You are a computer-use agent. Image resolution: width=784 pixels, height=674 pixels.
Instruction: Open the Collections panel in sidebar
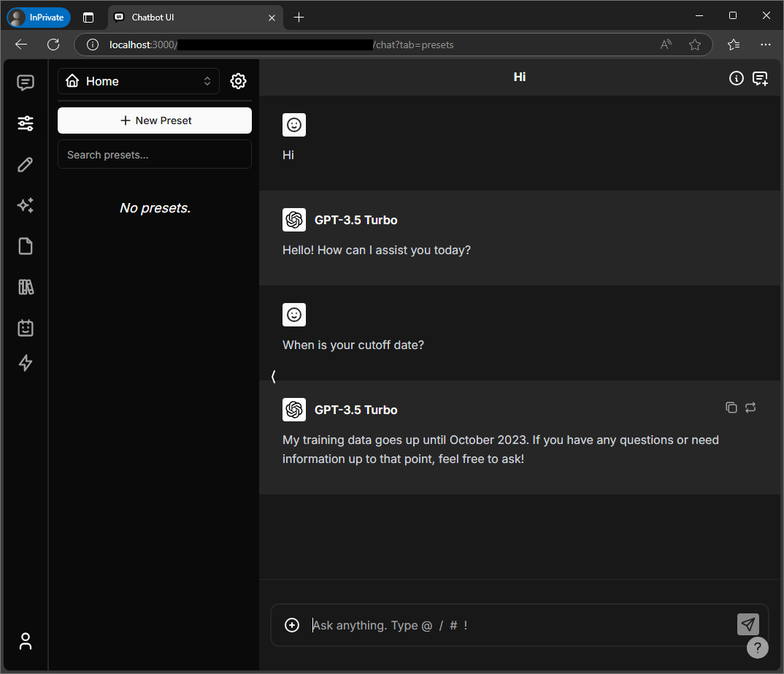coord(25,287)
